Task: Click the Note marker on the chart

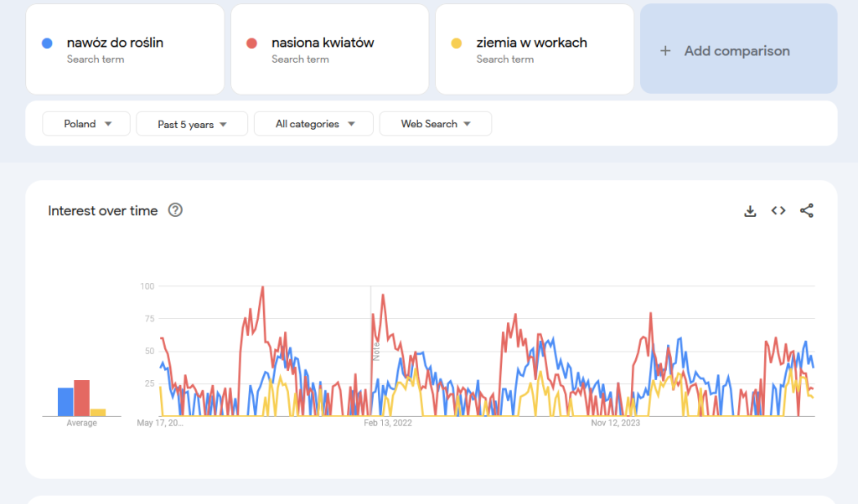Action: (376, 352)
